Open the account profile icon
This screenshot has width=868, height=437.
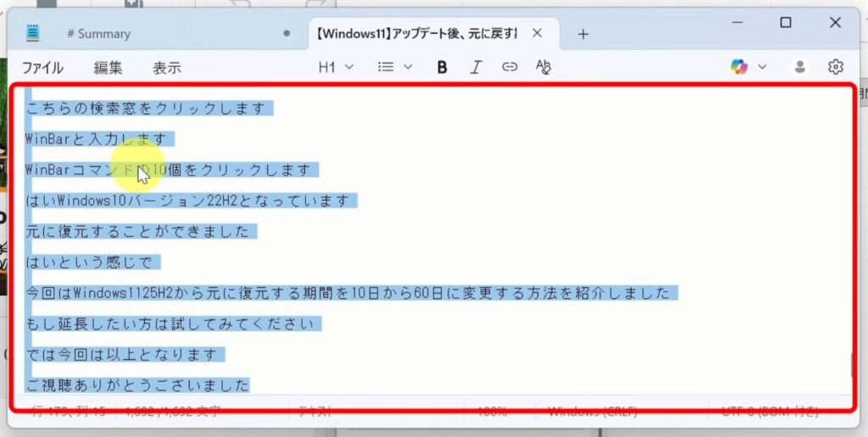click(x=799, y=67)
